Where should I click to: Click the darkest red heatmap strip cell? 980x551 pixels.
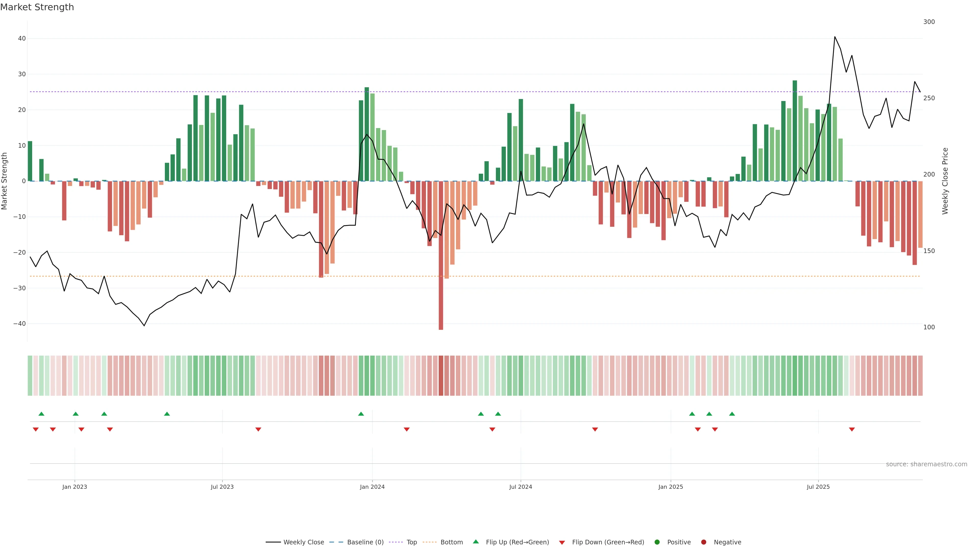click(441, 376)
